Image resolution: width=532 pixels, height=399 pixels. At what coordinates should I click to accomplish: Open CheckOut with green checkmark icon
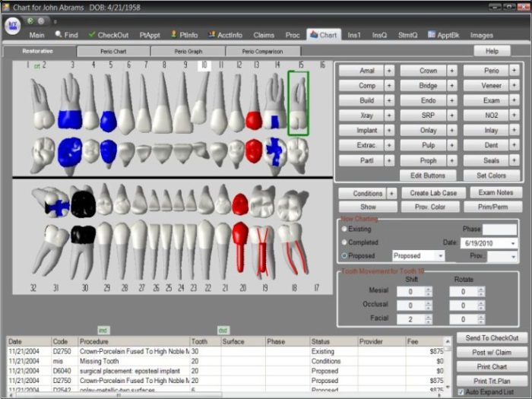coord(92,34)
